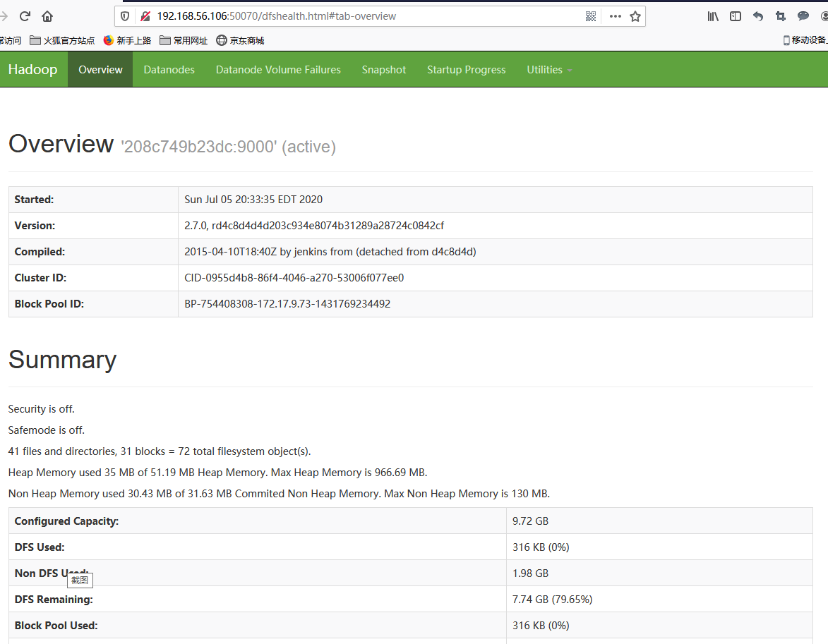Screen dimensions: 828x644
Task: Open the page actions three-dots menu
Action: tap(616, 16)
